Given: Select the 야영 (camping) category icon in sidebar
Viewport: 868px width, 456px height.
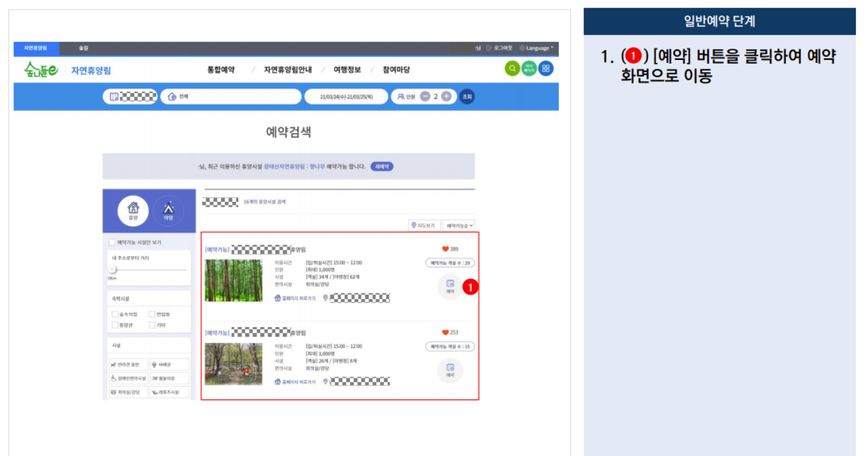Looking at the screenshot, I should click(168, 211).
